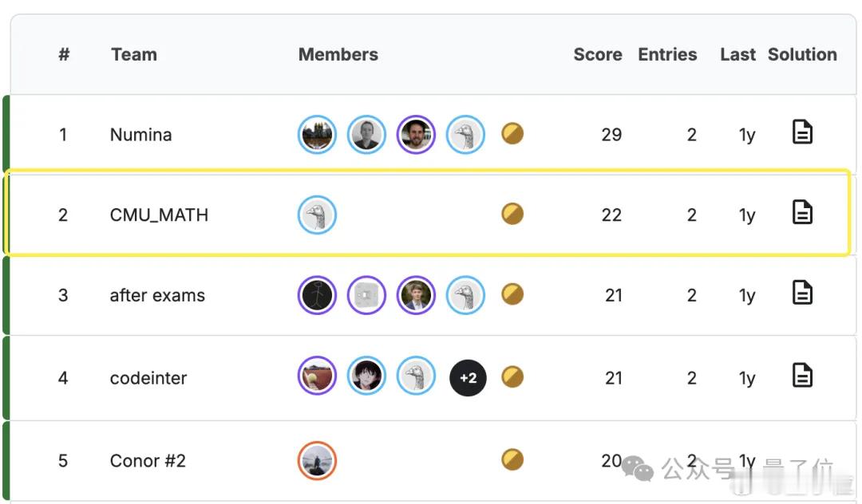Image resolution: width=862 pixels, height=504 pixels.
Task: Open codeinter solution document icon
Action: click(x=802, y=375)
